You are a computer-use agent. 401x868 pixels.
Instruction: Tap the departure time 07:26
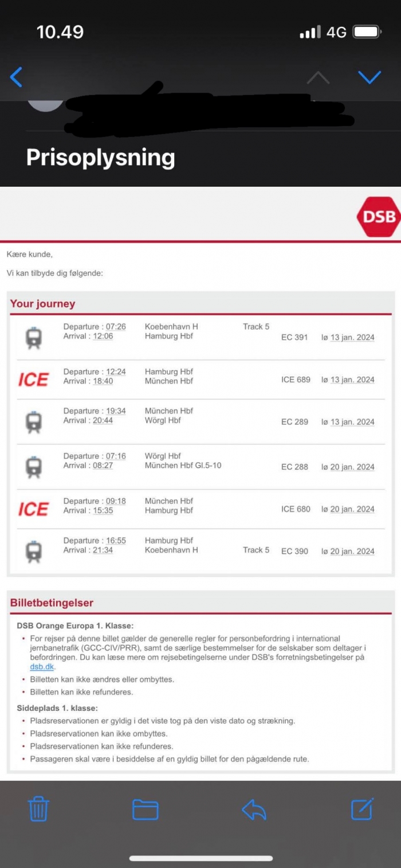[116, 327]
